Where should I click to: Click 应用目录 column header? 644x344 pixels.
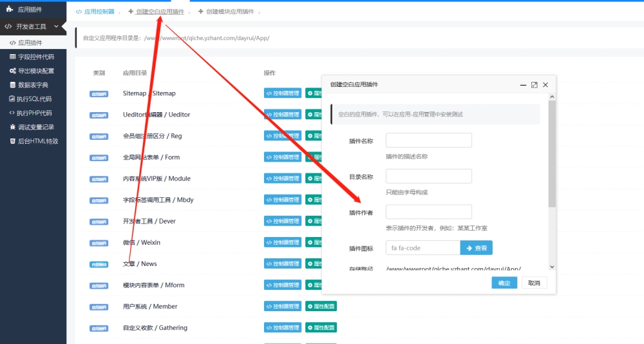(135, 73)
